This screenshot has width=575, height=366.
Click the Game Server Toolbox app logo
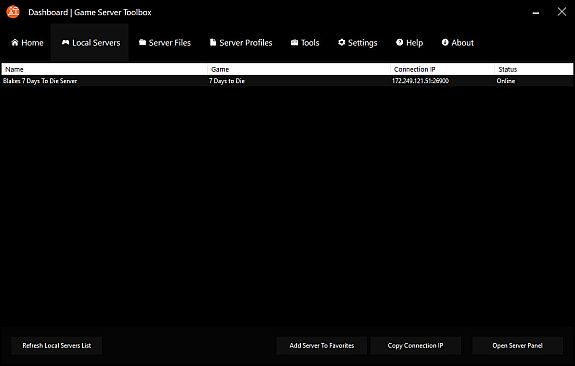pyautogui.click(x=13, y=12)
